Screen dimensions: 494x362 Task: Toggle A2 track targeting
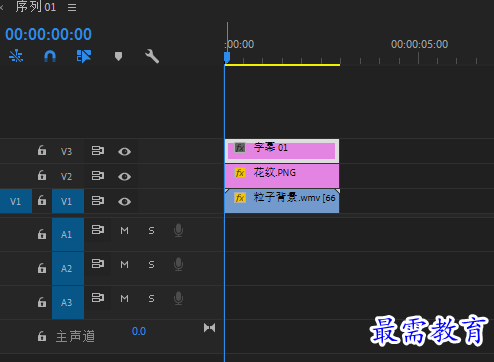[x=68, y=268]
